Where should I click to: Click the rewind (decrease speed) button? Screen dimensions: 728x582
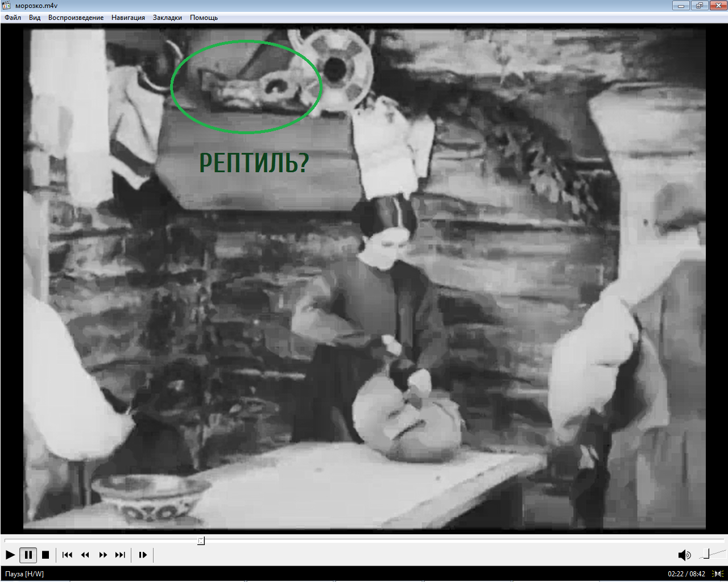click(x=85, y=555)
